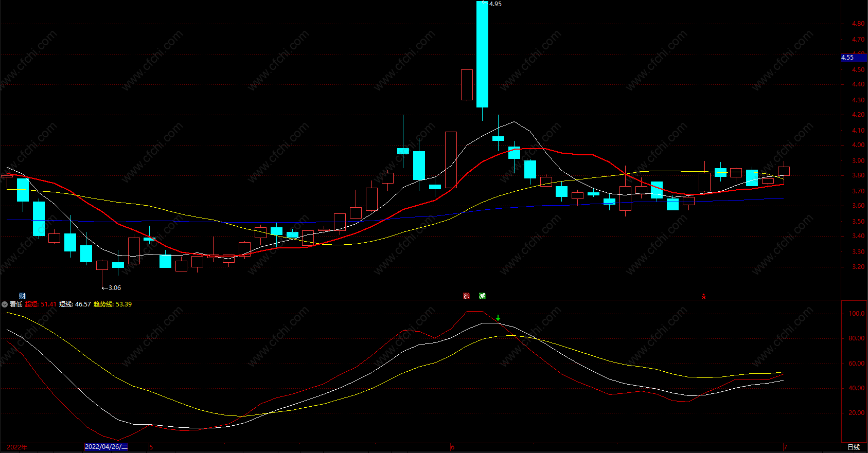
Task: Select the 日线 period button
Action: pyautogui.click(x=854, y=447)
